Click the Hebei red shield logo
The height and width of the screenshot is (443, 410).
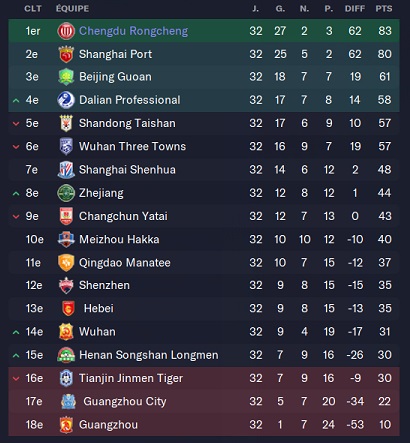tap(68, 308)
